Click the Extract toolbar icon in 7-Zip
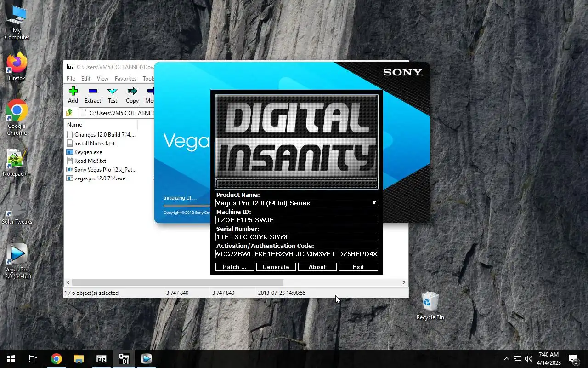Viewport: 588px width, 368px height. [x=92, y=95]
